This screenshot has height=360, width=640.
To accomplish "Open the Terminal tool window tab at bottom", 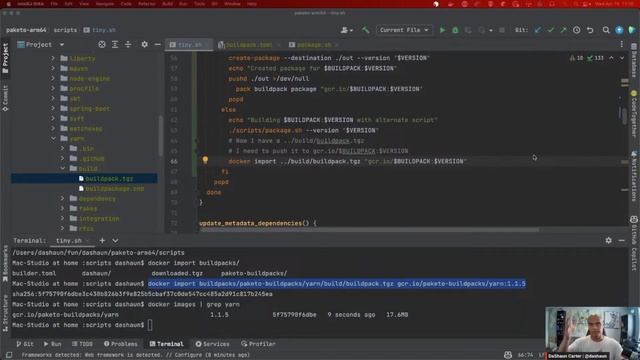I will coord(166,344).
